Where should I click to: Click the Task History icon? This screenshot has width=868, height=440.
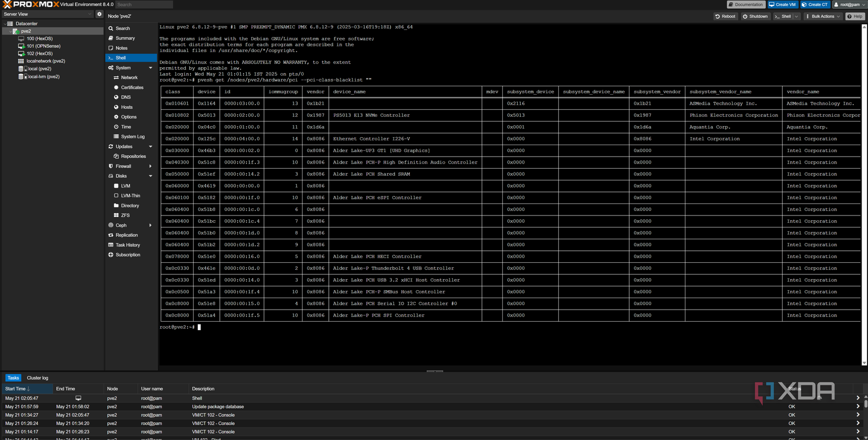[110, 245]
